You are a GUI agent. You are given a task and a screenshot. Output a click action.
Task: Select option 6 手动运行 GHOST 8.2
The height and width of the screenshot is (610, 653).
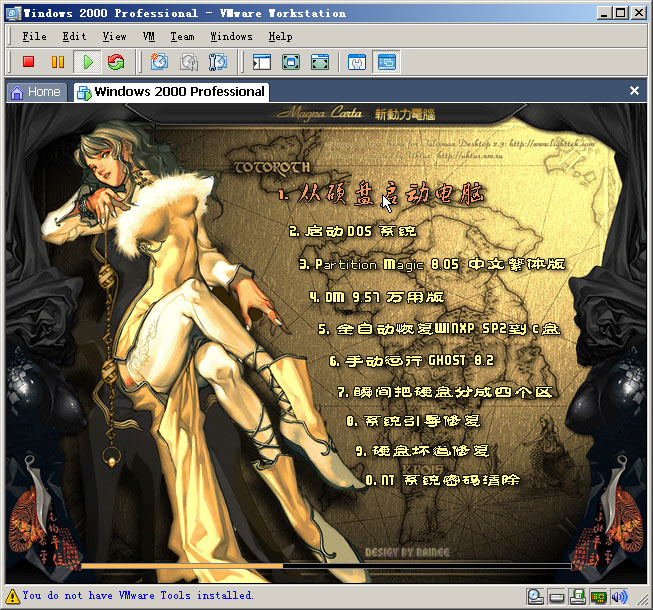click(411, 360)
